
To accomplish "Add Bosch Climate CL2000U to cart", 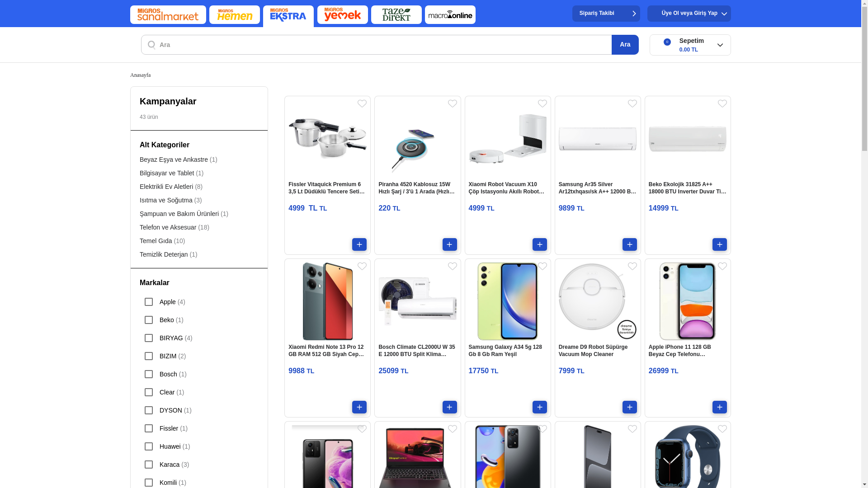I will (450, 407).
